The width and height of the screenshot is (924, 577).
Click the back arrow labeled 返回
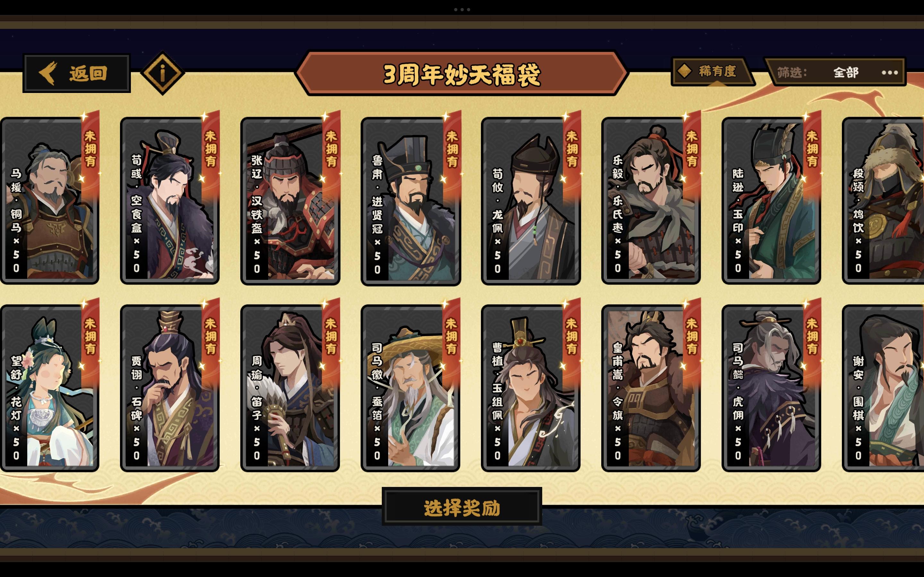(x=77, y=73)
